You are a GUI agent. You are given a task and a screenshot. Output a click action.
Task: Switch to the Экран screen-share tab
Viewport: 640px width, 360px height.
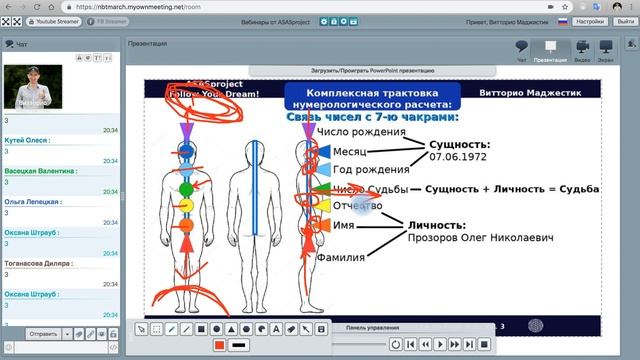tap(606, 51)
